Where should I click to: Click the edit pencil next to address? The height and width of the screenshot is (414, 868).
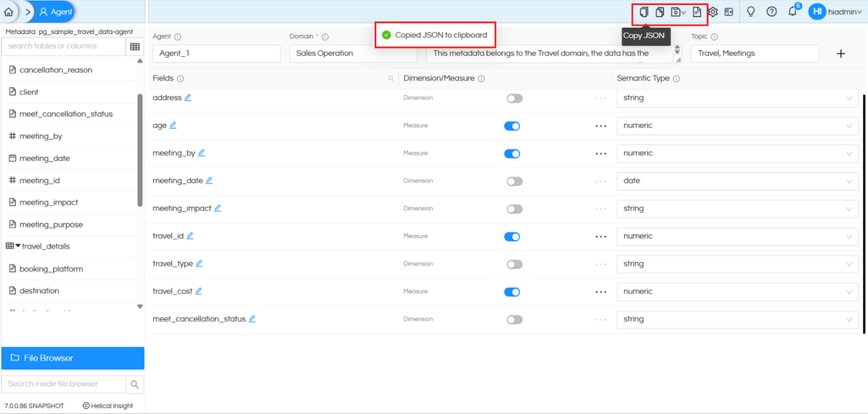coord(188,98)
